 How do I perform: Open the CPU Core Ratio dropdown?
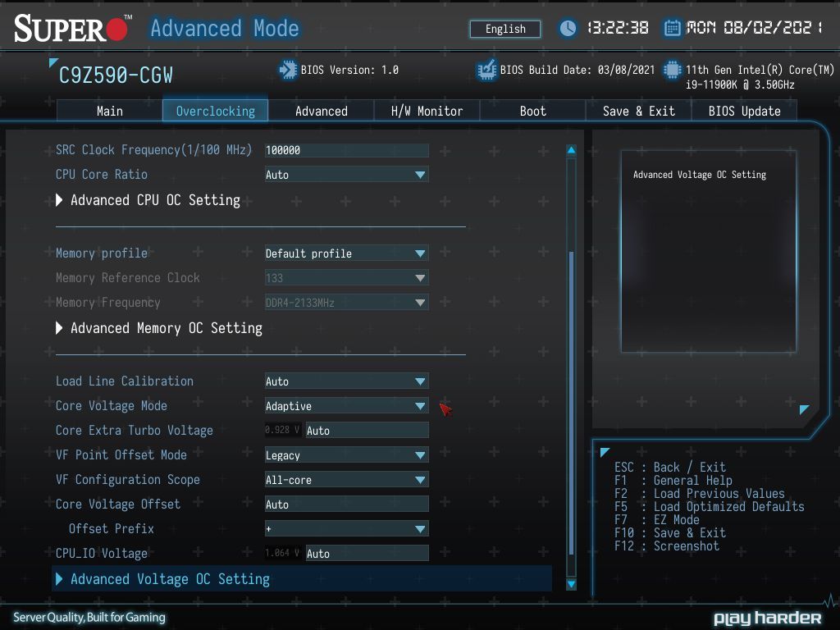(x=347, y=175)
